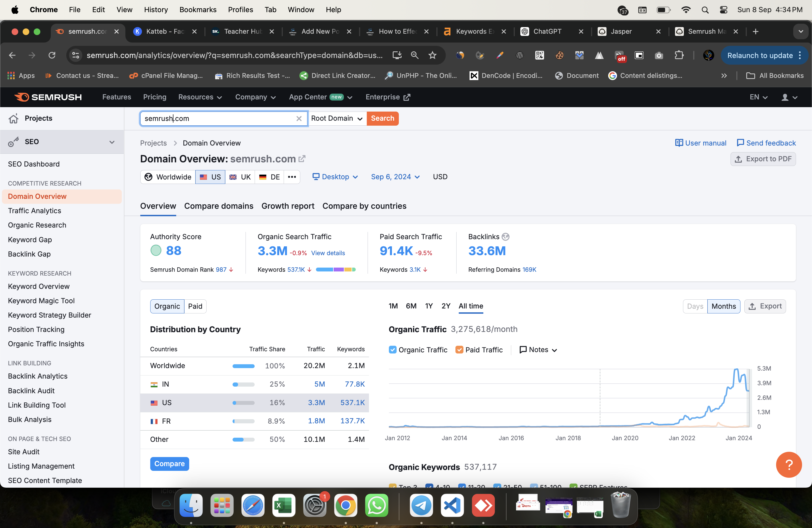Open the EN language dropdown
The width and height of the screenshot is (812, 528).
[x=758, y=97]
